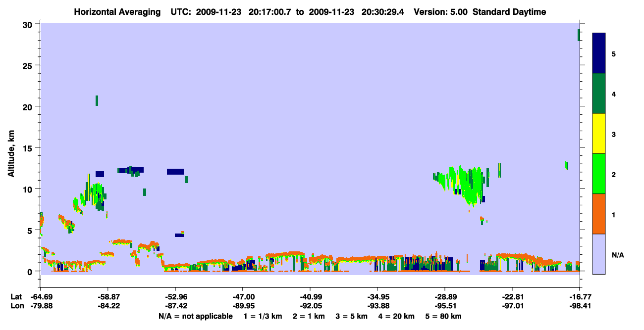
Task: Click the y-axis tick label 10
Action: [28, 189]
